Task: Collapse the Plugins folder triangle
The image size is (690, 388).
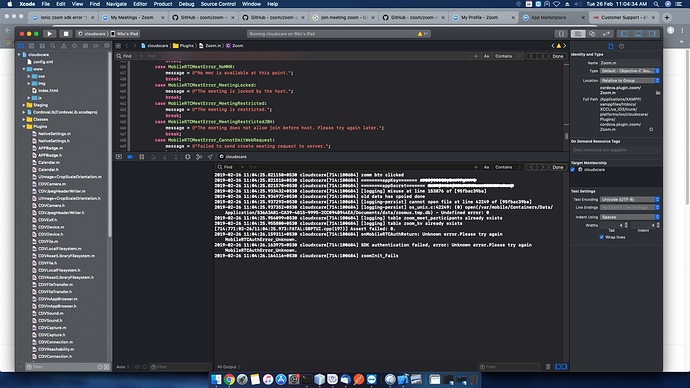Action: (x=24, y=127)
